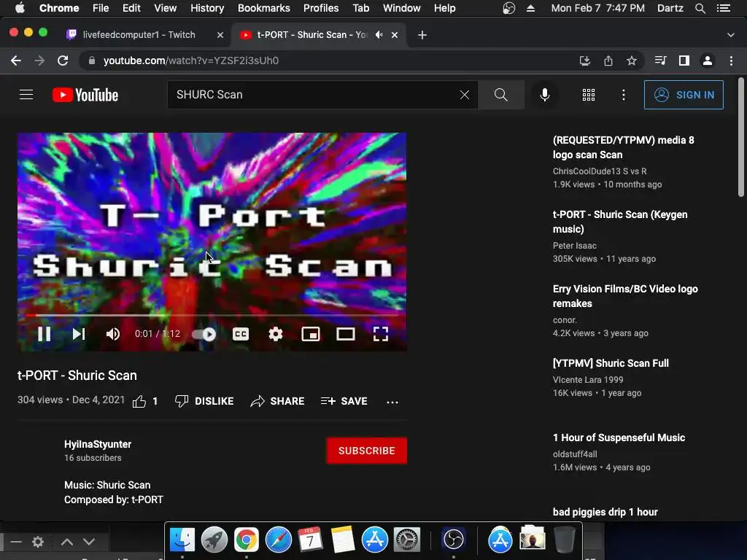Open the View menu
Viewport: 747px width, 560px height.
click(166, 8)
